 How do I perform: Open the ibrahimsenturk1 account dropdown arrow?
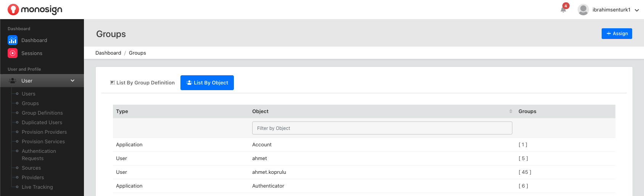(x=636, y=10)
